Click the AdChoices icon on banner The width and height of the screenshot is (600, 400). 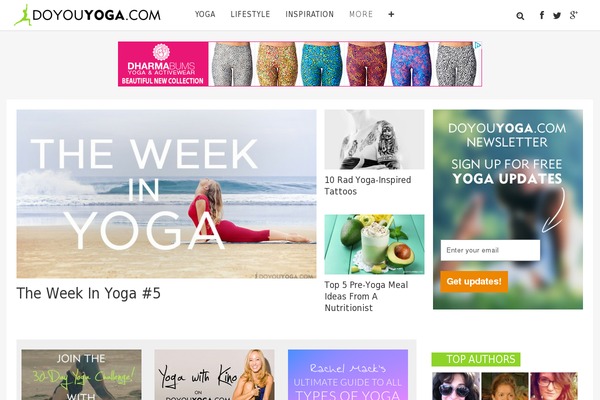coord(478,45)
